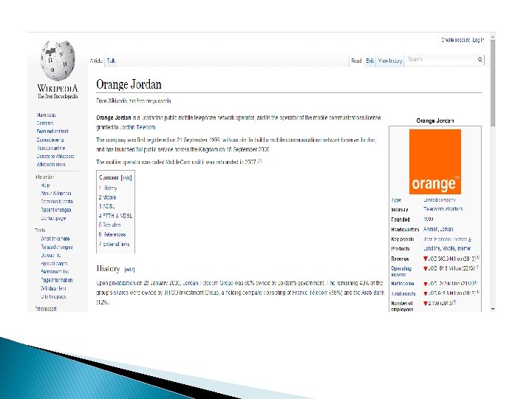Jump to History in the contents box

pos(108,188)
